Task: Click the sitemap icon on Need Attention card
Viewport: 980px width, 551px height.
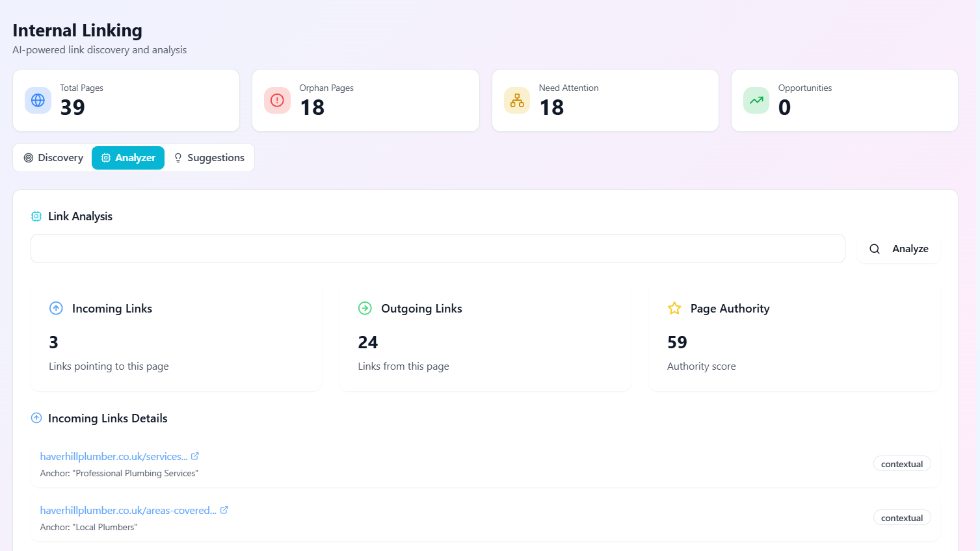Action: pos(516,100)
